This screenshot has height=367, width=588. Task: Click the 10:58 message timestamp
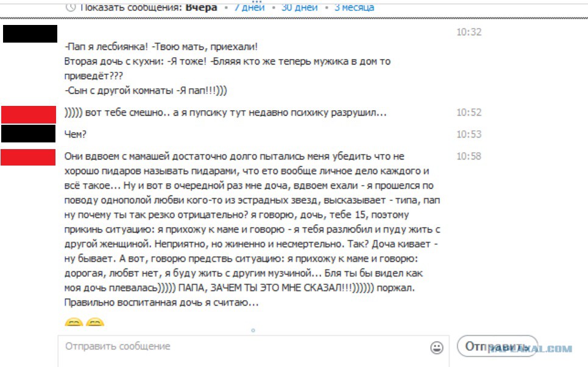click(x=469, y=156)
